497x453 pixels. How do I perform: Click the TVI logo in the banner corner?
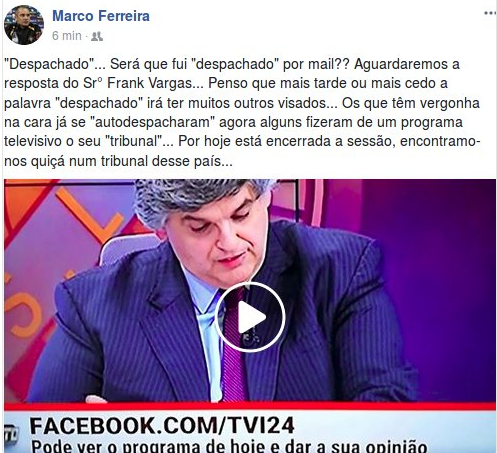point(10,433)
